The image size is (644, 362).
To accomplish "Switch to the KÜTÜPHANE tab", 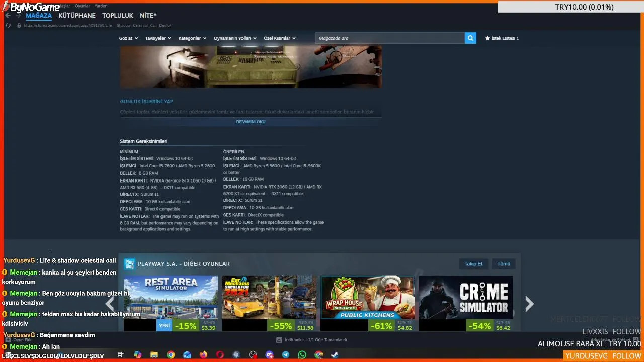I will pos(77,16).
